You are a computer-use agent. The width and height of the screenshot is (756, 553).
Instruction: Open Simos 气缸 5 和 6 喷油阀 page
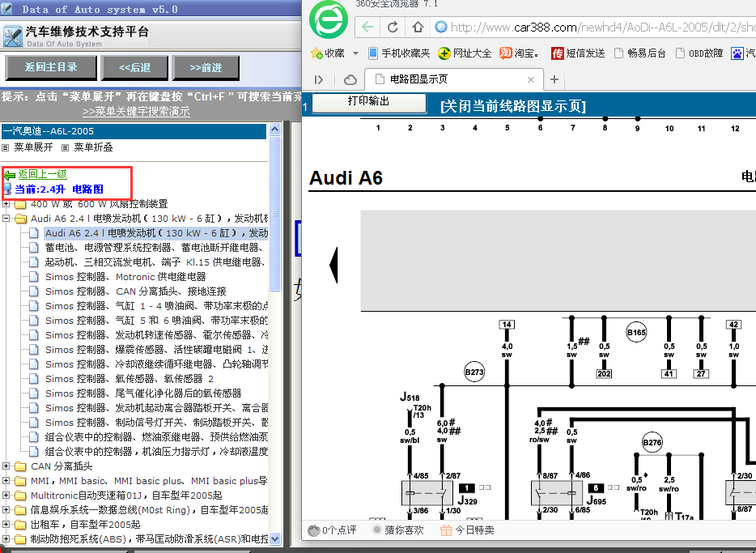click(156, 320)
